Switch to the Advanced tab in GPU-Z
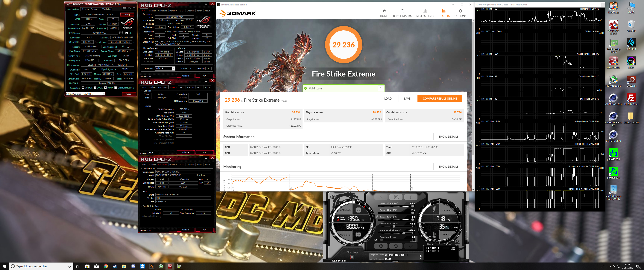 click(x=95, y=9)
